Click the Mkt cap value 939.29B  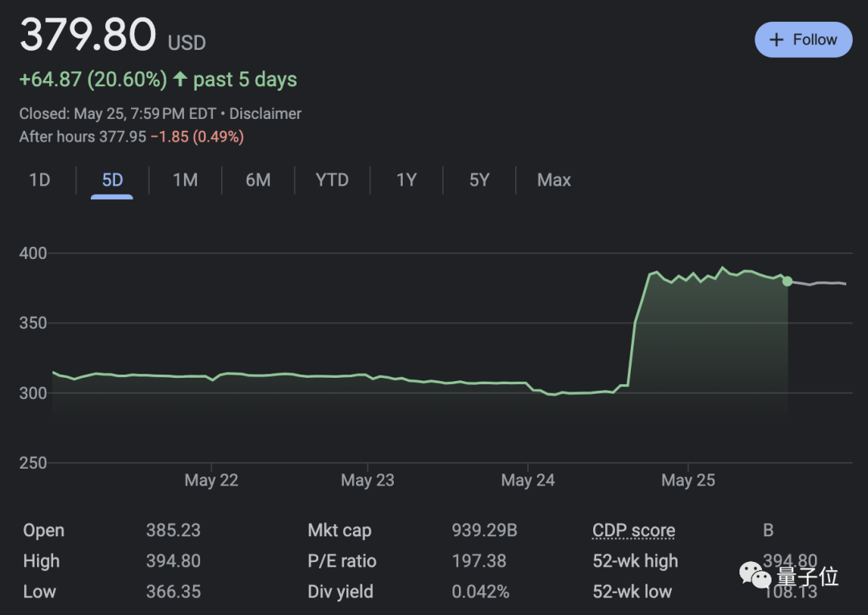[x=485, y=531]
